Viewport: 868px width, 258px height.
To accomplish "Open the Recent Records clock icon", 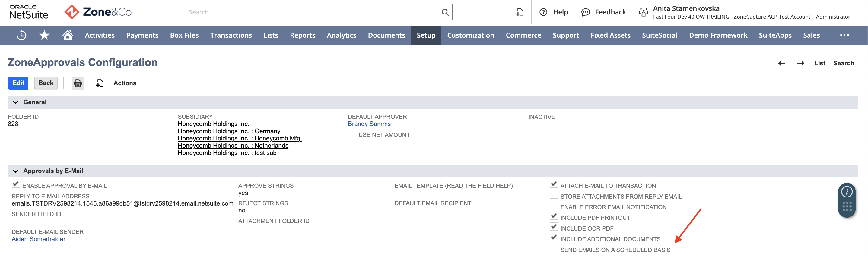I will click(21, 35).
